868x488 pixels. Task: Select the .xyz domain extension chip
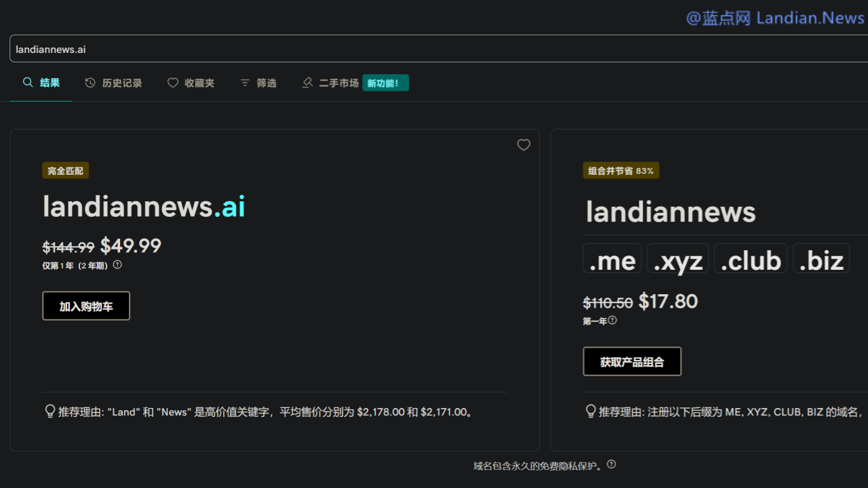point(677,260)
